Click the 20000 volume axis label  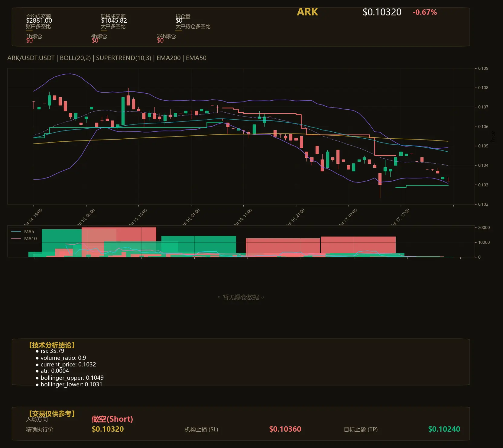(484, 227)
